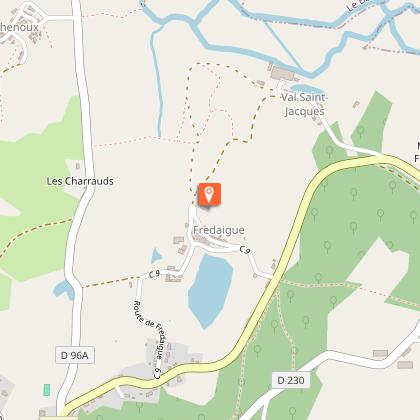Click the small pond near Val Saint-Jacques

pyautogui.click(x=307, y=89)
